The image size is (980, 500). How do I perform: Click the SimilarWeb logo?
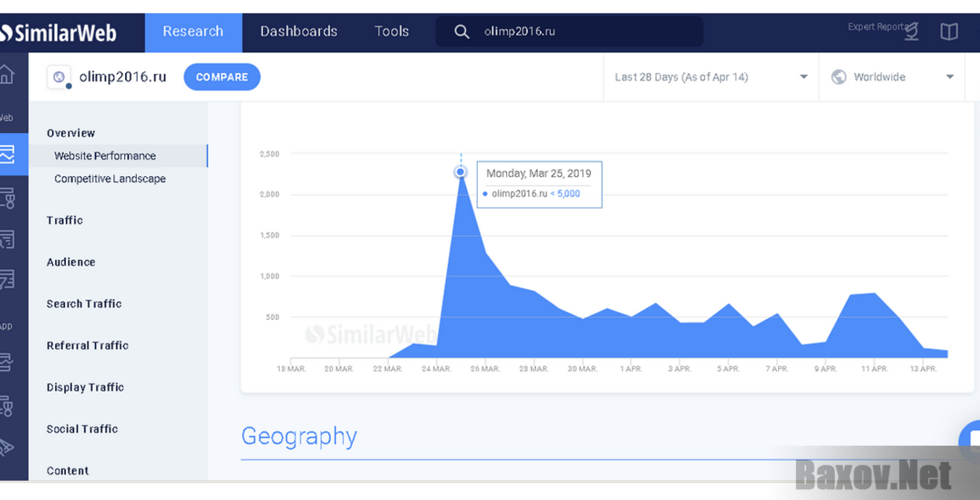(x=58, y=32)
